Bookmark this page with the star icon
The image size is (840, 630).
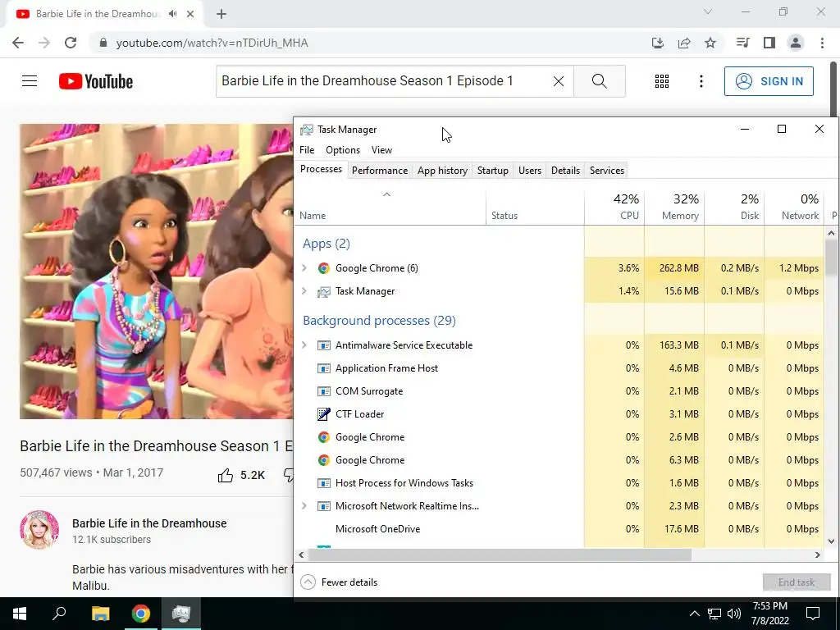click(710, 43)
